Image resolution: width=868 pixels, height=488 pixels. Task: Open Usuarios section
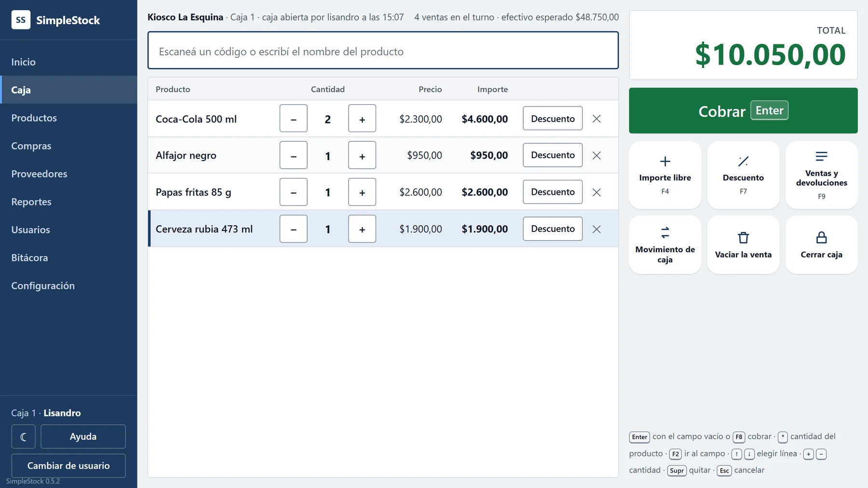(x=68, y=230)
